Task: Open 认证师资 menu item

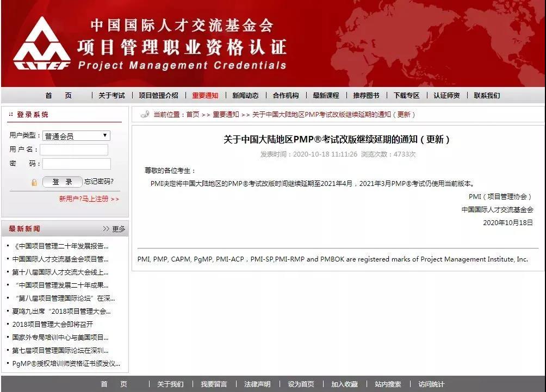Action: click(x=447, y=95)
